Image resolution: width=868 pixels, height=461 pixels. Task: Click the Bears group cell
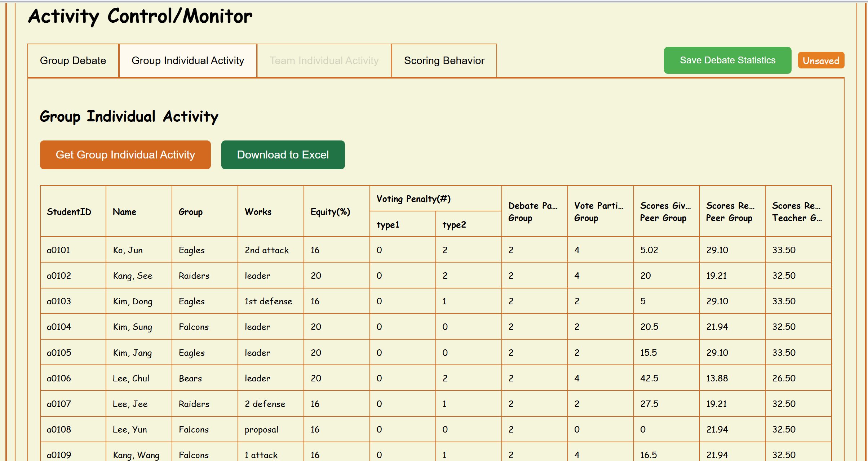pyautogui.click(x=190, y=378)
